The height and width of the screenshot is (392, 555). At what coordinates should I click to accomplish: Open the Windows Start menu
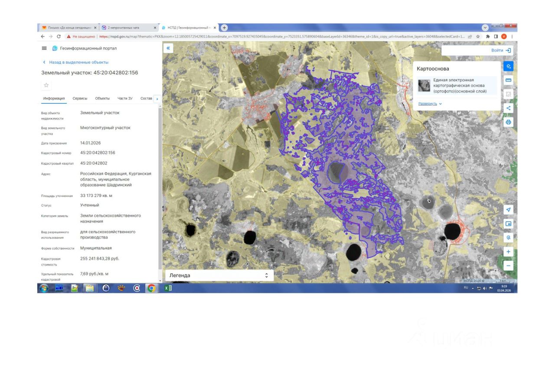click(x=44, y=288)
